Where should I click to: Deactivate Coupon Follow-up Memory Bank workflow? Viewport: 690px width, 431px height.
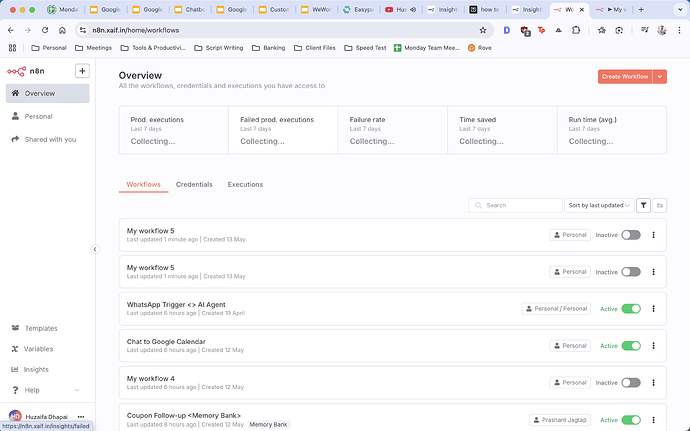(631, 420)
